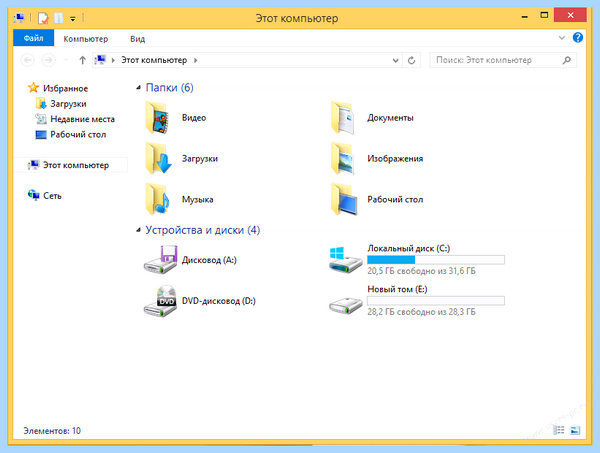Open the Файл menu tab
Image resolution: width=600 pixels, height=453 pixels.
(x=34, y=38)
